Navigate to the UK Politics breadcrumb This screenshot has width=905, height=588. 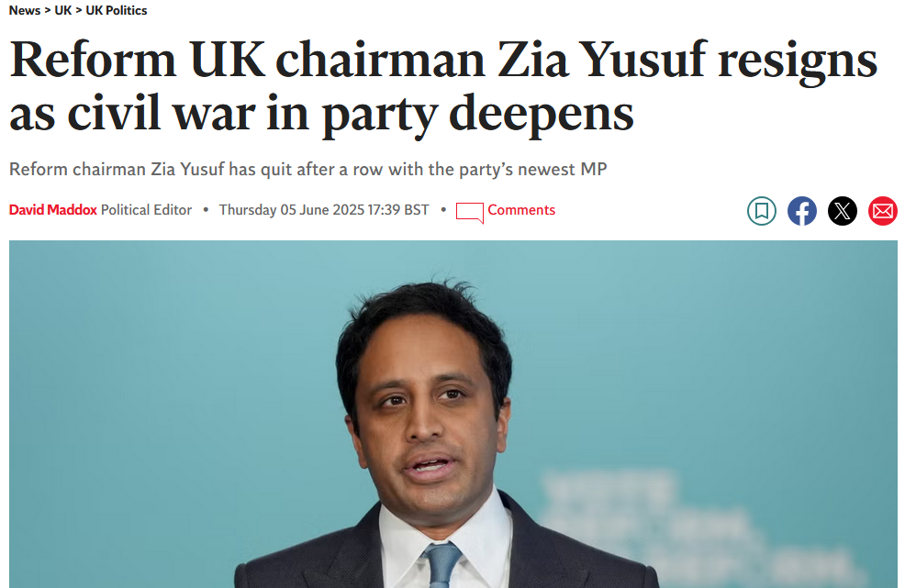point(117,11)
